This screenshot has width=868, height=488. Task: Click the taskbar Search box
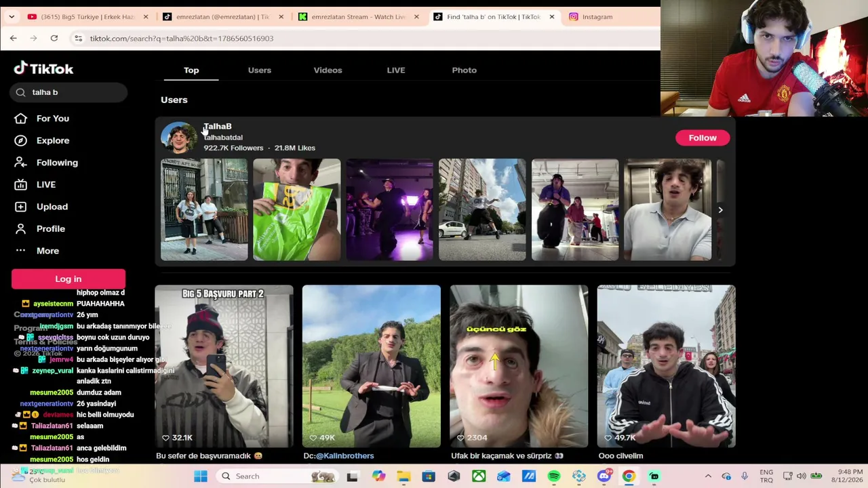point(277,476)
